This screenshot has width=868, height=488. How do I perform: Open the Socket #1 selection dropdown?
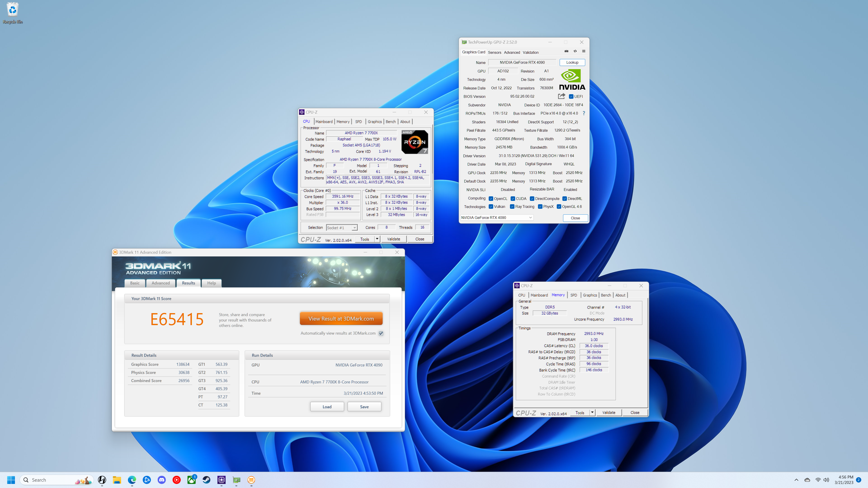pos(342,228)
